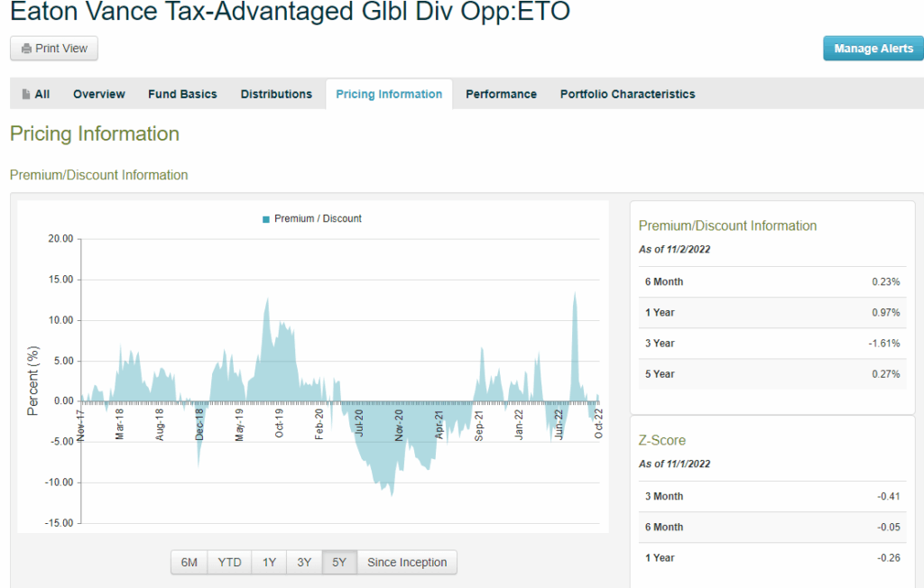Click the 5 Year premium value 0.27%
This screenshot has height=588, width=924.
click(886, 373)
